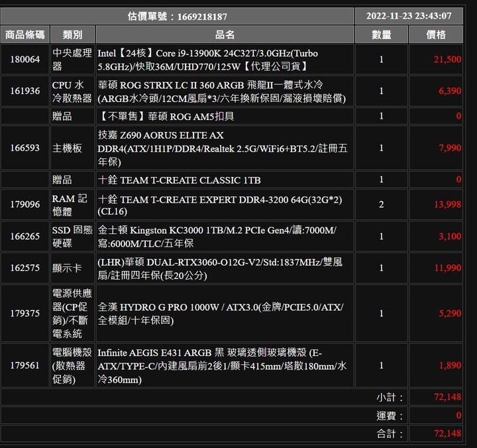Click the timestamp 2022-11-23 23:43:07
The height and width of the screenshot is (448, 477).
[x=409, y=16]
